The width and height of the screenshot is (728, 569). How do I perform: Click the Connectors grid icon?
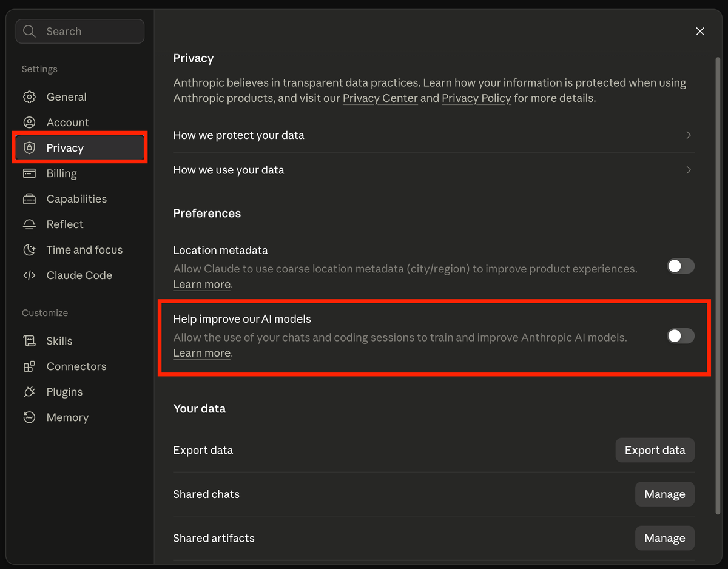29,366
